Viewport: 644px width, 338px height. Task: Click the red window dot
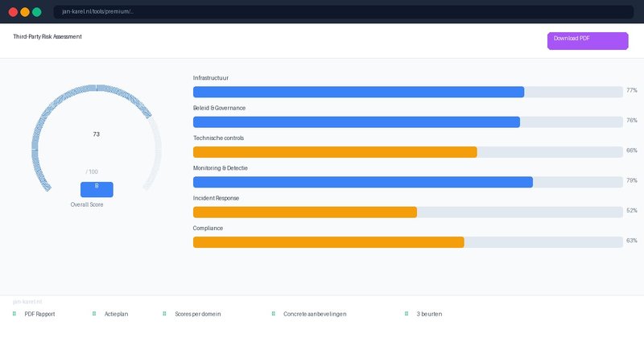point(13,12)
